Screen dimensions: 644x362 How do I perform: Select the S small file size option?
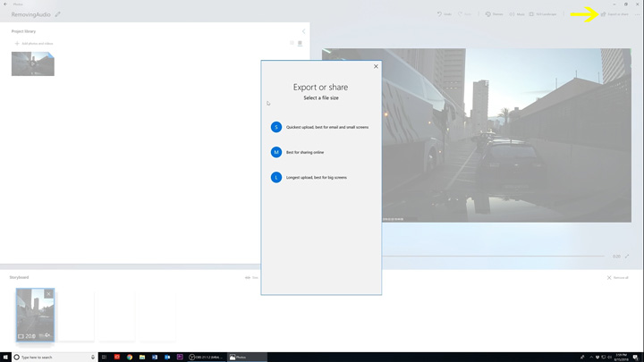coord(276,127)
